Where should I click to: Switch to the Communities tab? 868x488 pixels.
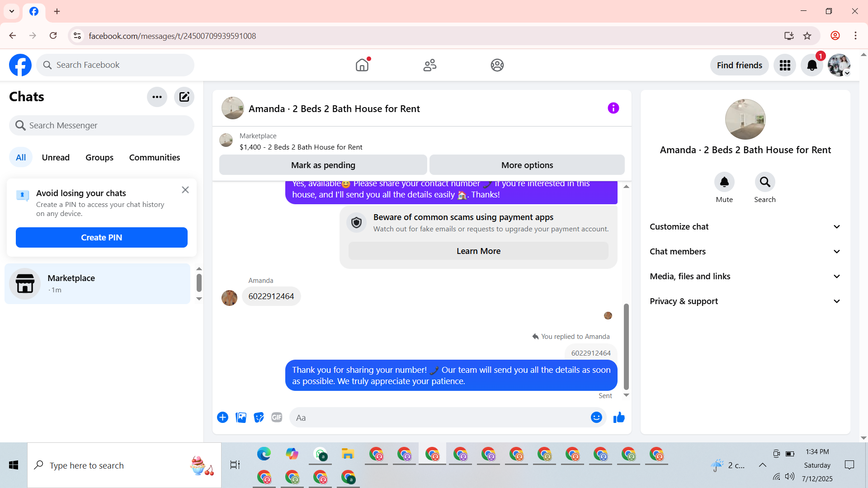click(x=154, y=157)
